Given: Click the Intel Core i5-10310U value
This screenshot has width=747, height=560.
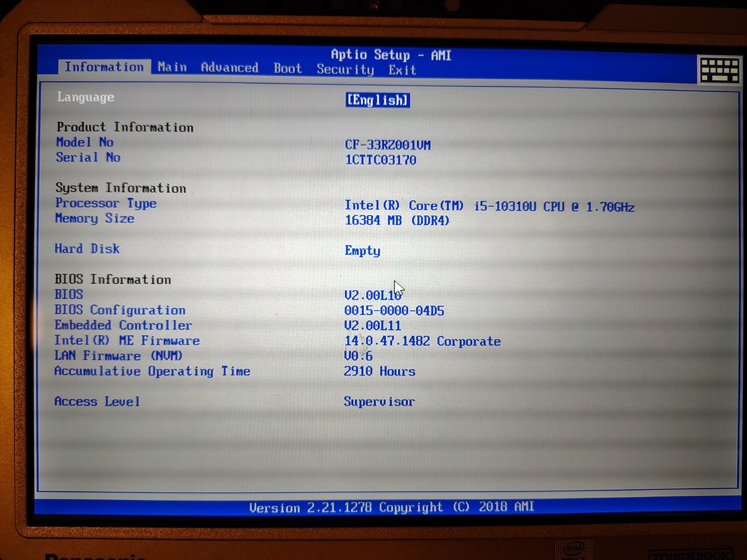Looking at the screenshot, I should coord(489,206).
